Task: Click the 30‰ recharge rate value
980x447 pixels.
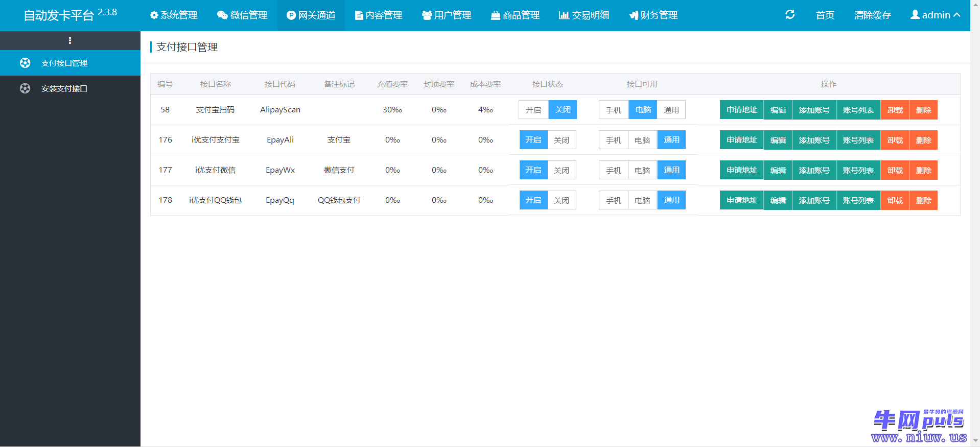Action: click(x=392, y=110)
